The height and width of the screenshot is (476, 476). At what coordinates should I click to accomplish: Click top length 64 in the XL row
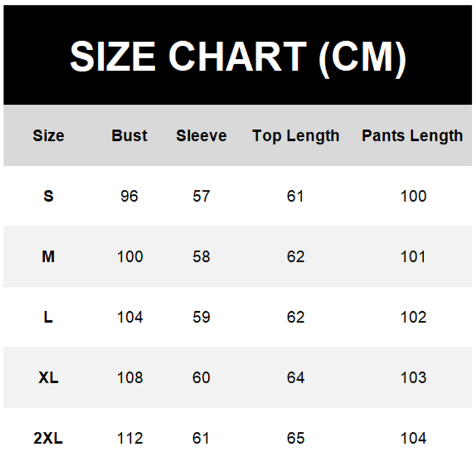tap(296, 378)
